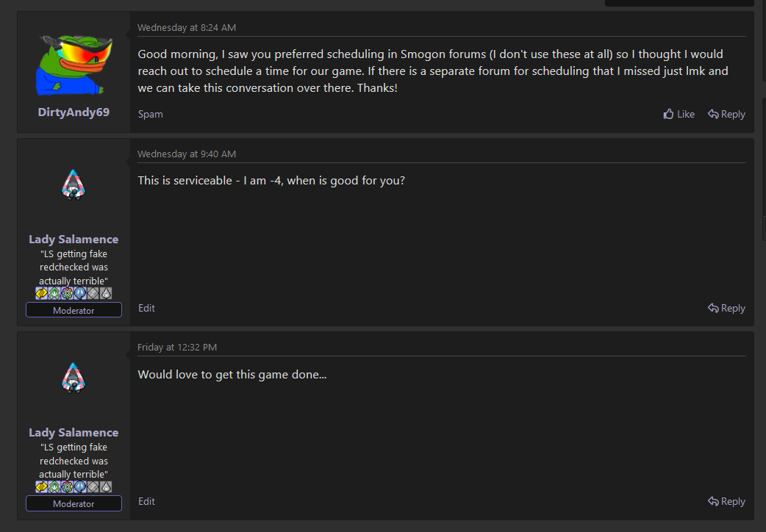Image resolution: width=766 pixels, height=532 pixels.
Task: Click the grey diamond badge in the Friday post
Action: [x=93, y=486]
